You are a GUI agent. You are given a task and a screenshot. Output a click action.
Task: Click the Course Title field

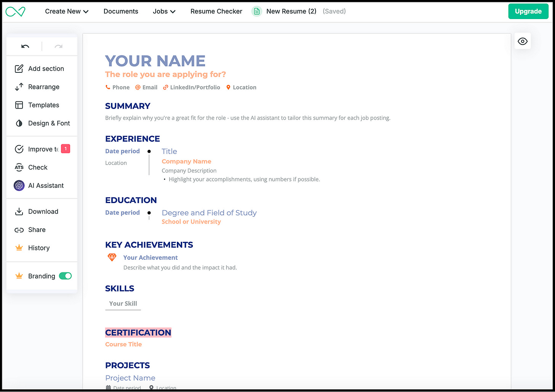tap(124, 344)
